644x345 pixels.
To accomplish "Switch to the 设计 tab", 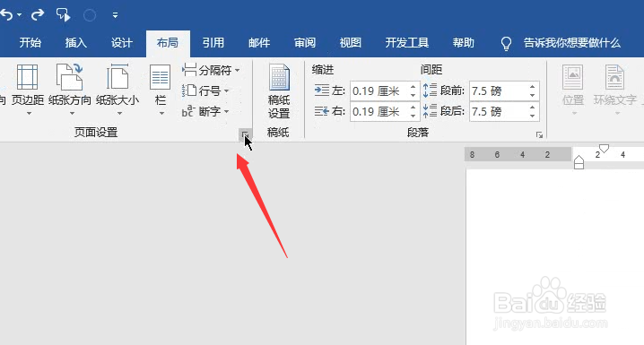I will point(122,43).
